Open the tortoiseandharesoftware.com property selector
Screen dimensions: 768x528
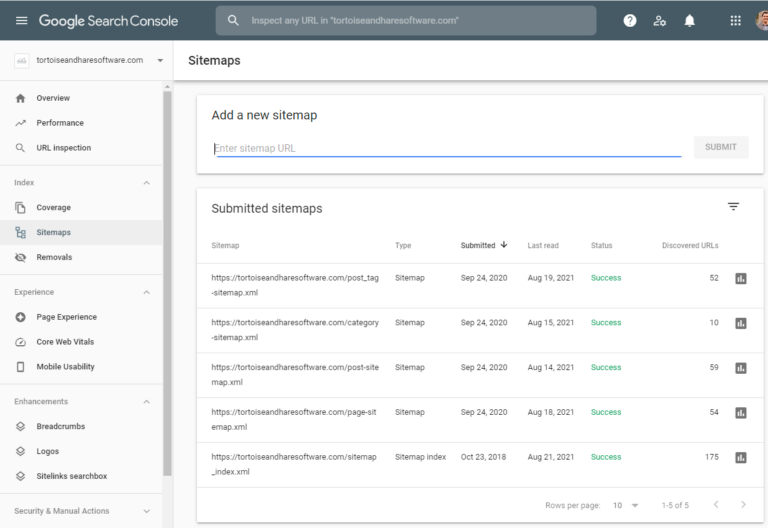(x=88, y=60)
